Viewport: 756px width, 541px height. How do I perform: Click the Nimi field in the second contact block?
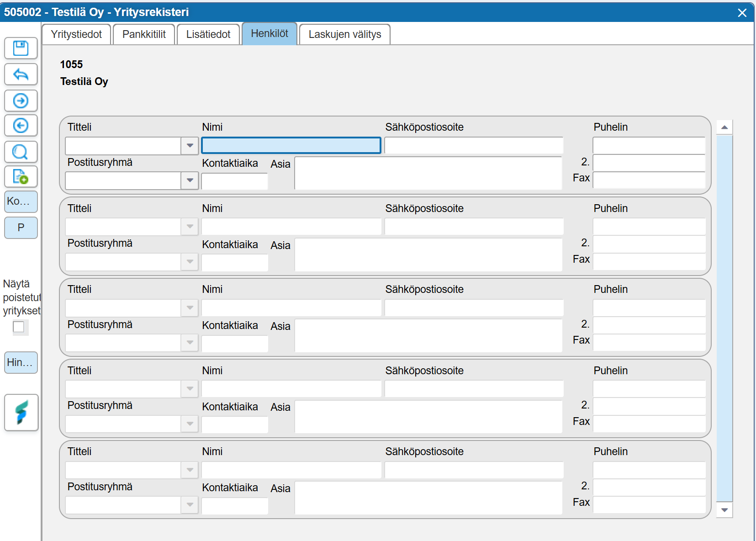point(291,227)
